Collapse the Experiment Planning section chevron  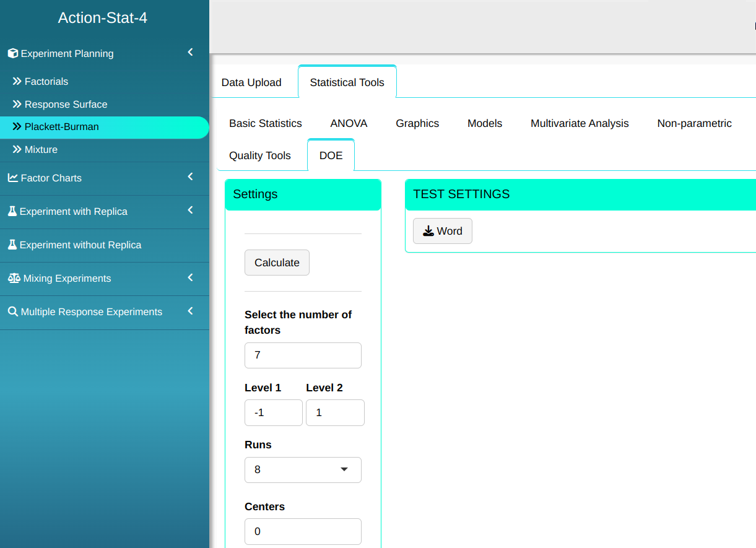[x=190, y=53]
